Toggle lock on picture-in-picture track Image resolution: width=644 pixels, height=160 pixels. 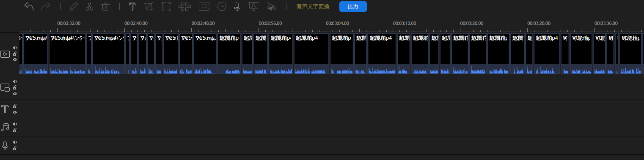click(15, 87)
